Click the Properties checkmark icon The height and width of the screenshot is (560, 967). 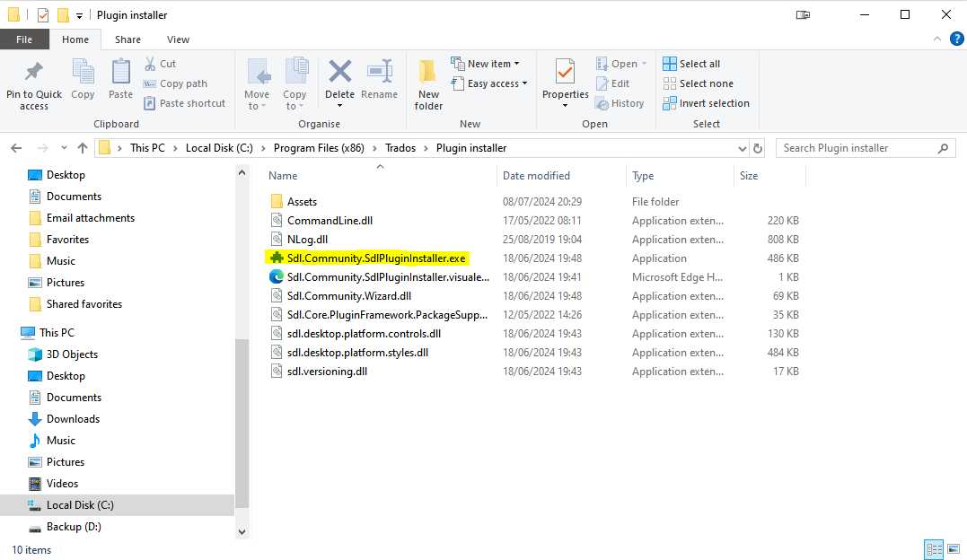click(565, 72)
